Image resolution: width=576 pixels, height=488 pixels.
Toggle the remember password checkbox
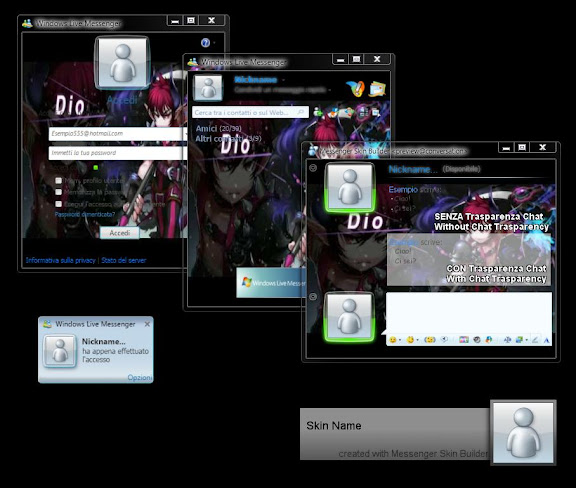coord(58,192)
